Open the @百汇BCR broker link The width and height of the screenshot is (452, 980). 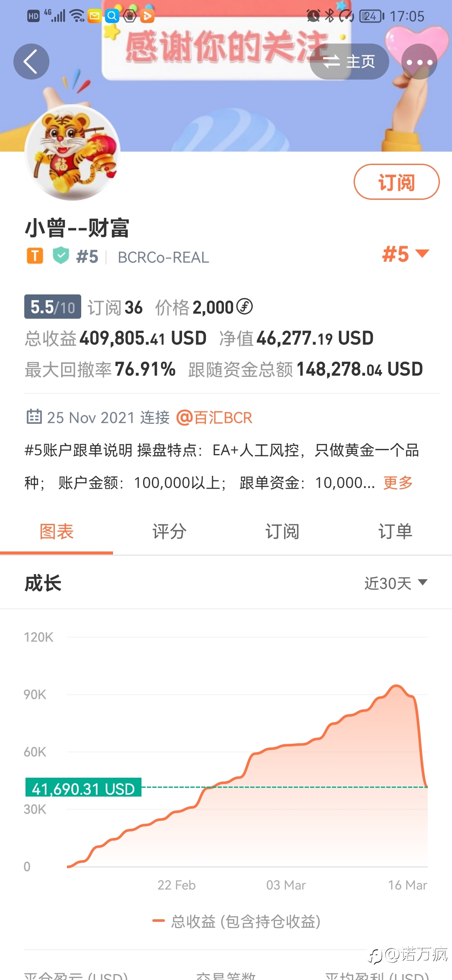(x=214, y=418)
